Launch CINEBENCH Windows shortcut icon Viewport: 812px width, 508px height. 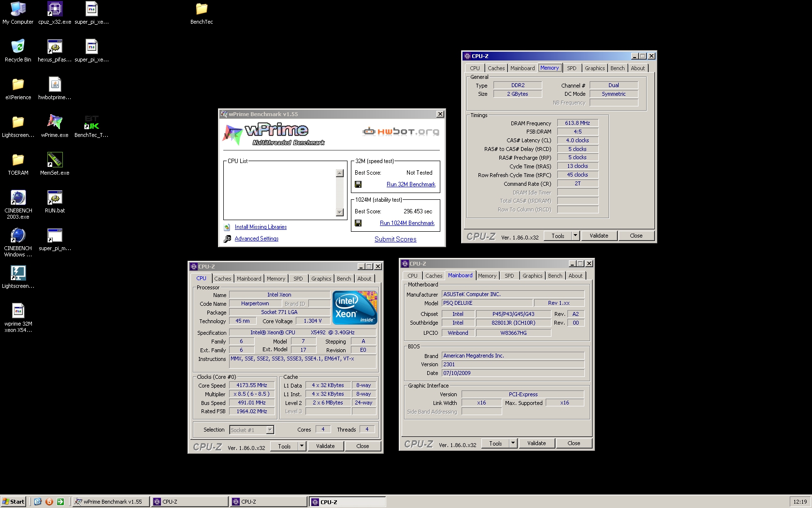(x=18, y=242)
